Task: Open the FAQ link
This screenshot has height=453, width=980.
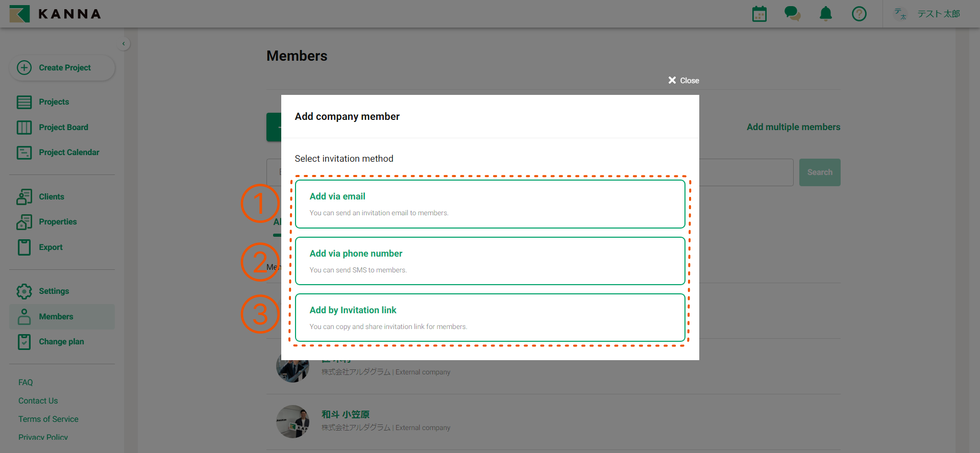Action: point(26,383)
